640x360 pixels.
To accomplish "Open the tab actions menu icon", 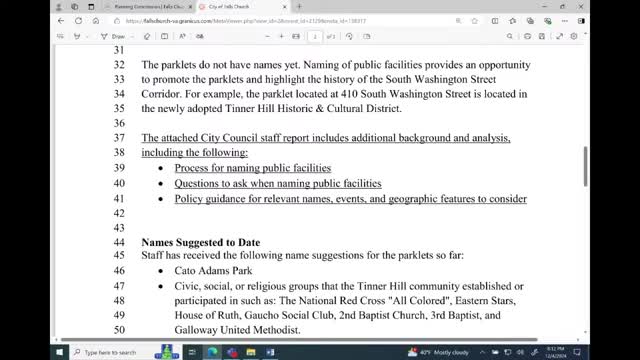I will tap(91, 7).
